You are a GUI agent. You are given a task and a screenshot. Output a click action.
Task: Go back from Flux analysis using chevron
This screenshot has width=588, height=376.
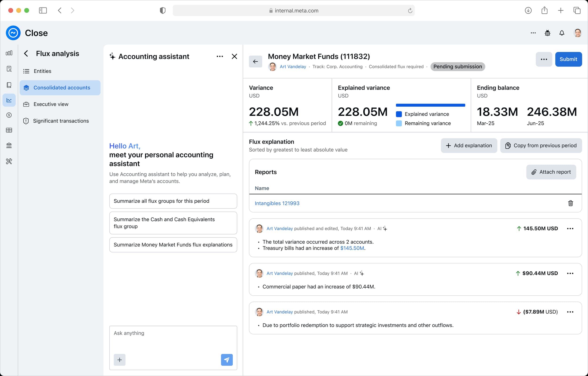[26, 54]
